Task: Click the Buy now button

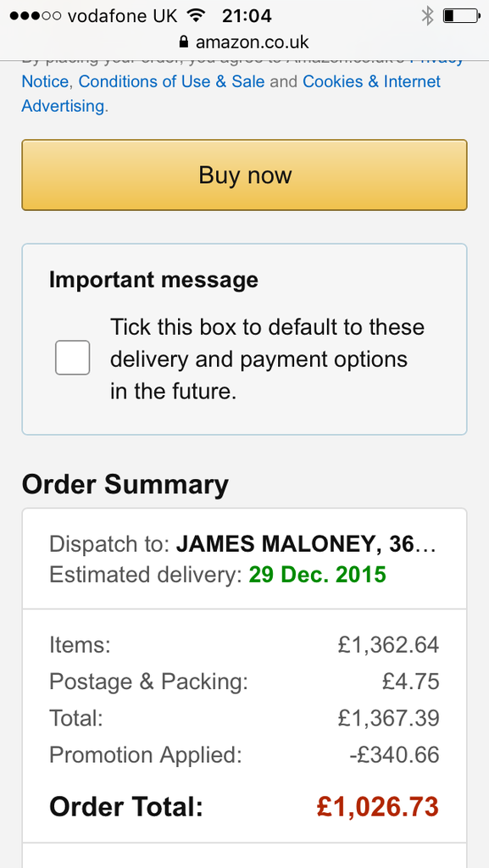Action: click(x=244, y=175)
